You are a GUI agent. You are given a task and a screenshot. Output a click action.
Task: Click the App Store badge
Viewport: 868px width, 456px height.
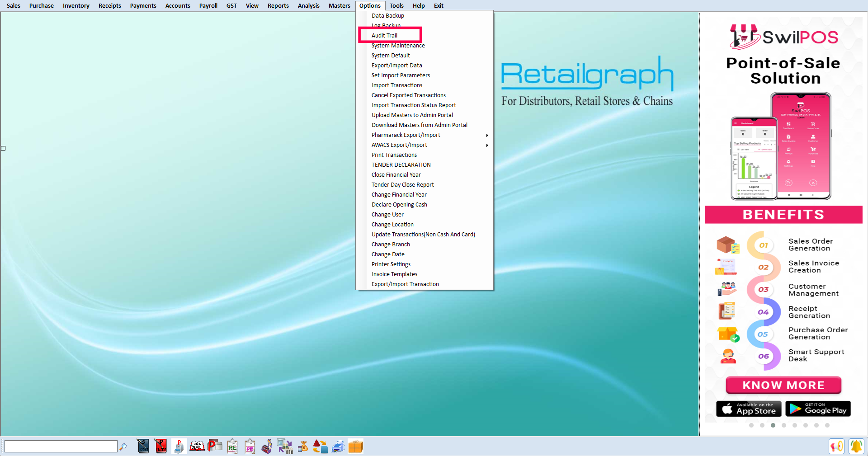pos(749,409)
